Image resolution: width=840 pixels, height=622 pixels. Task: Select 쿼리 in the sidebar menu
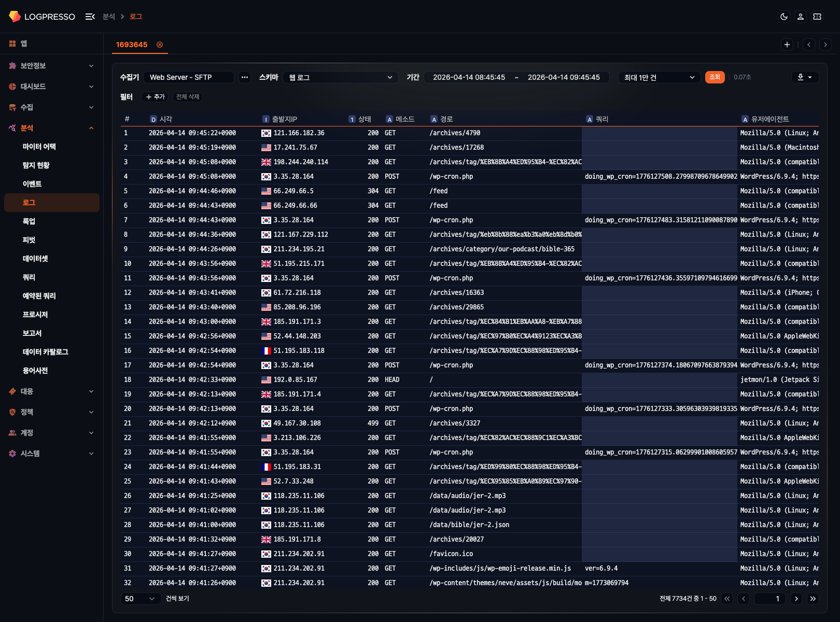[29, 277]
